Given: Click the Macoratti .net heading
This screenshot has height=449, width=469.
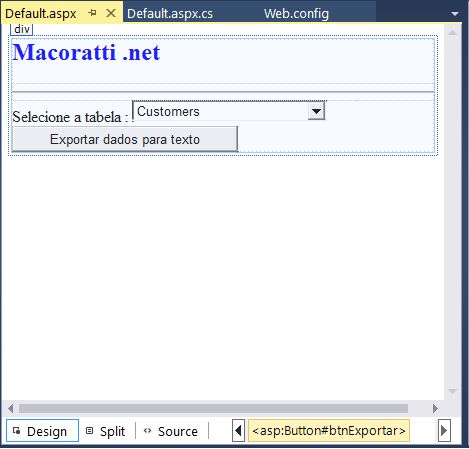Looking at the screenshot, I should point(86,52).
